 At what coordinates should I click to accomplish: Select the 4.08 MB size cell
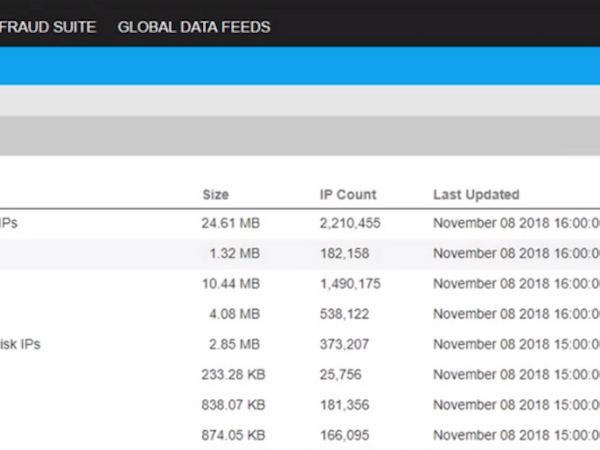tap(234, 314)
